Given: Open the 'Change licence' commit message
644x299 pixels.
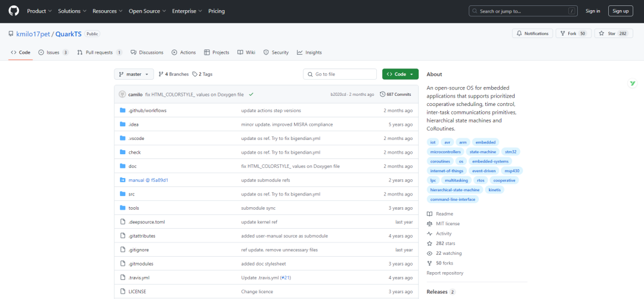Looking at the screenshot, I should [257, 292].
